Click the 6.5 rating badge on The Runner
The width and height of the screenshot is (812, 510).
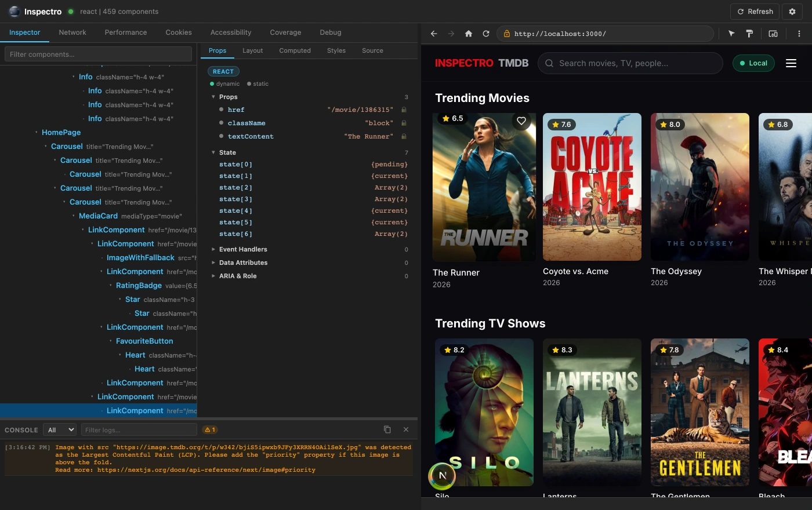click(452, 118)
